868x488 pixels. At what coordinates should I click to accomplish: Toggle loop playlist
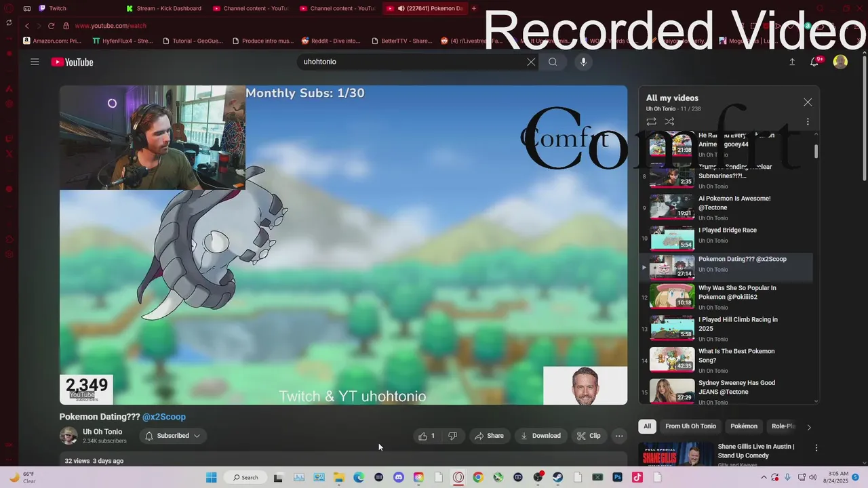(651, 121)
